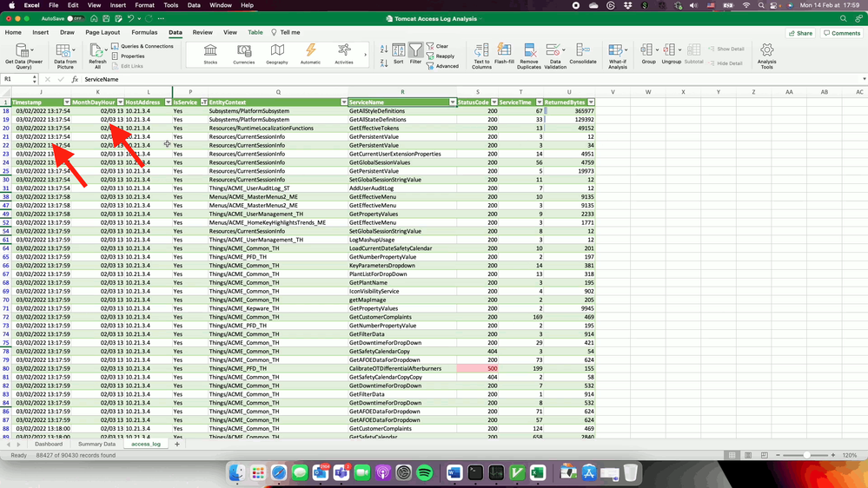Insert the Stocks data type
This screenshot has height=488, width=868.
pyautogui.click(x=210, y=54)
